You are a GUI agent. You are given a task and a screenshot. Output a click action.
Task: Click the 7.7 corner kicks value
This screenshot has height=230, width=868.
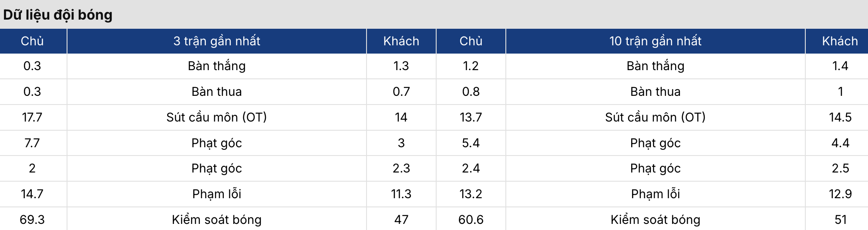coord(32,143)
